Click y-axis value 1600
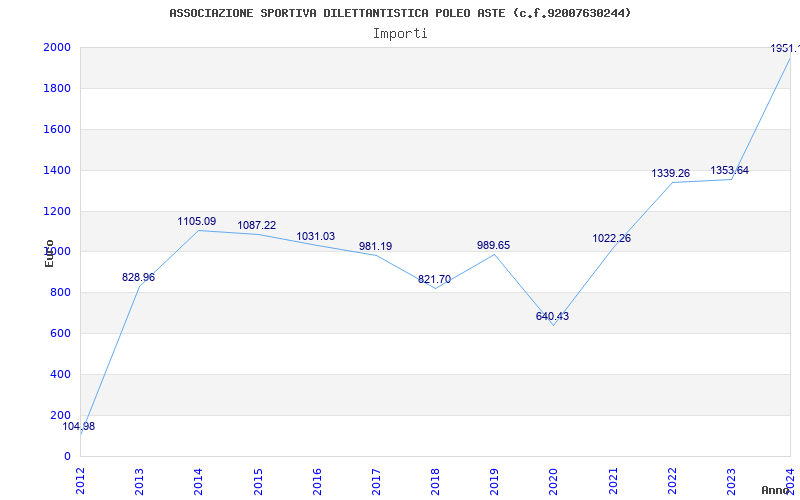 pyautogui.click(x=57, y=129)
